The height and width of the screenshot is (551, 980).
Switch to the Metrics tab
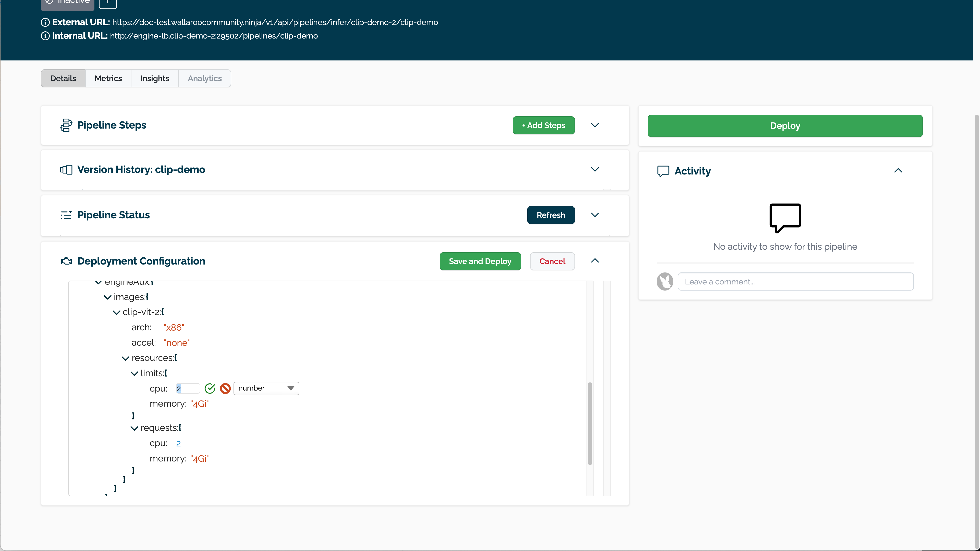(108, 78)
